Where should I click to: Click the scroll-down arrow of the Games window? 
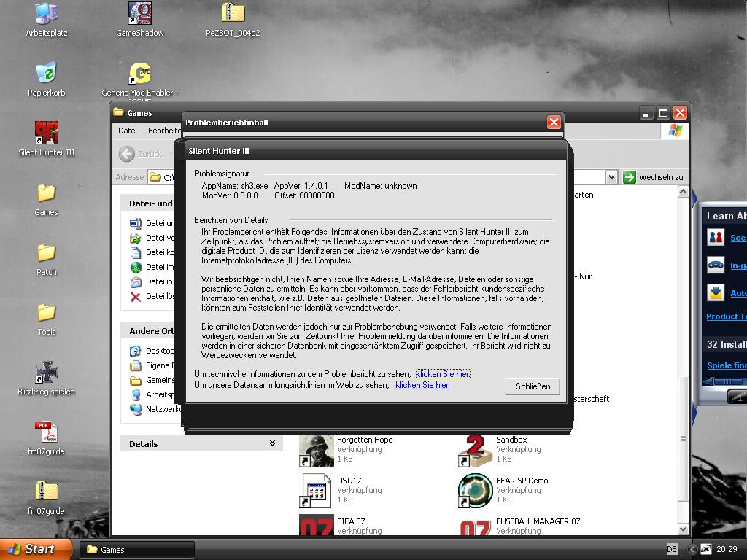click(x=683, y=529)
